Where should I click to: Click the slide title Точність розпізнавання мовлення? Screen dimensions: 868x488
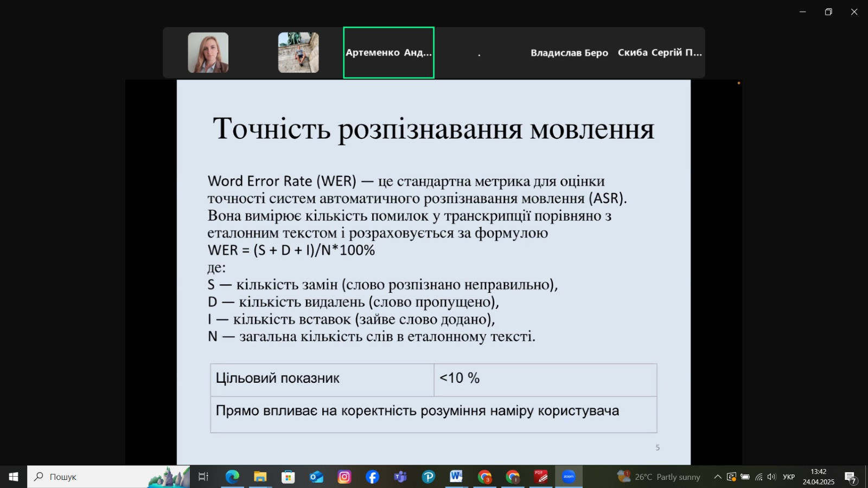434,129
